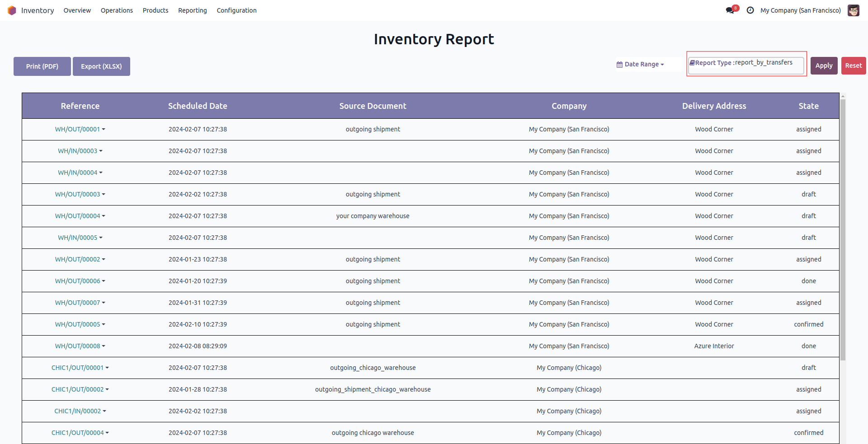Open the Reporting menu

(192, 10)
